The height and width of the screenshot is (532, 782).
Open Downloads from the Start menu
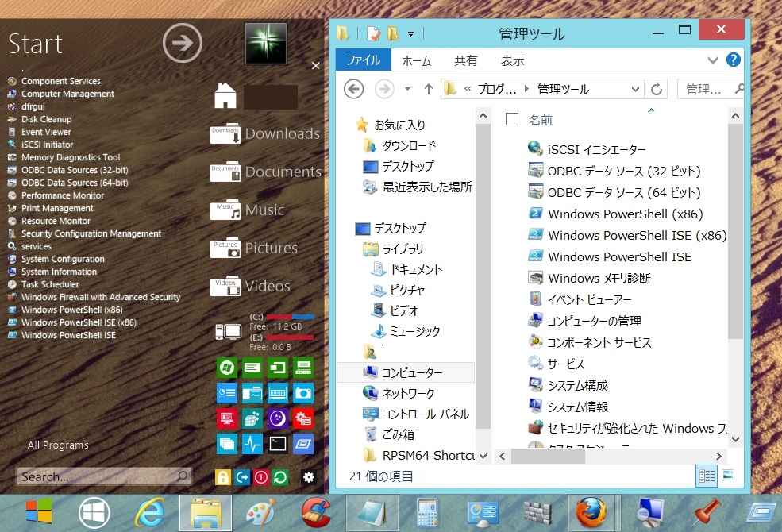pos(266,134)
